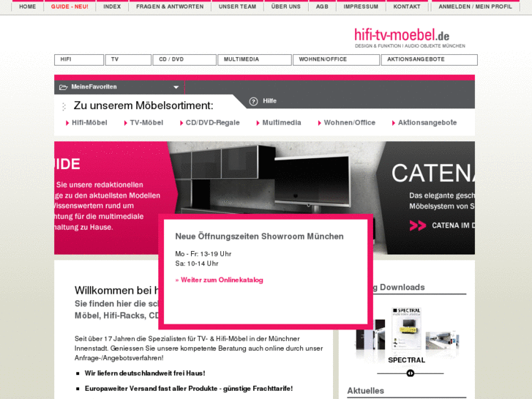Open the TV-Möbel assortment link
This screenshot has height=399, width=532.
pos(144,122)
